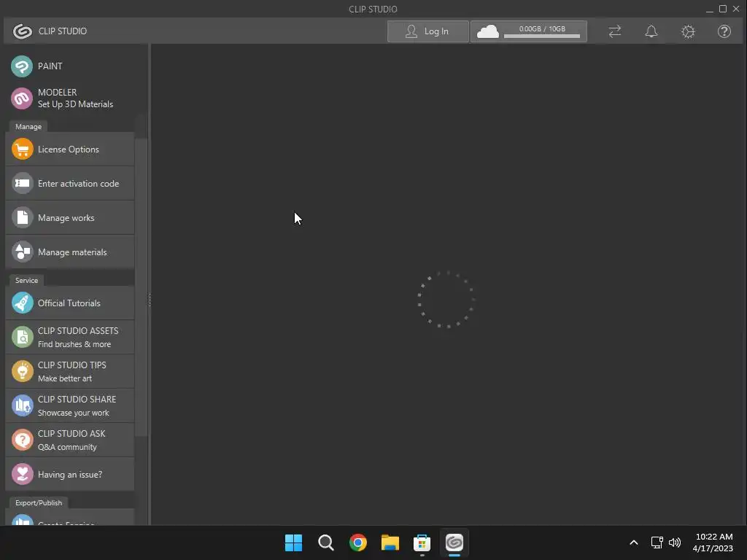
Task: Click 'Make better art' subtitle text
Action: tap(65, 378)
